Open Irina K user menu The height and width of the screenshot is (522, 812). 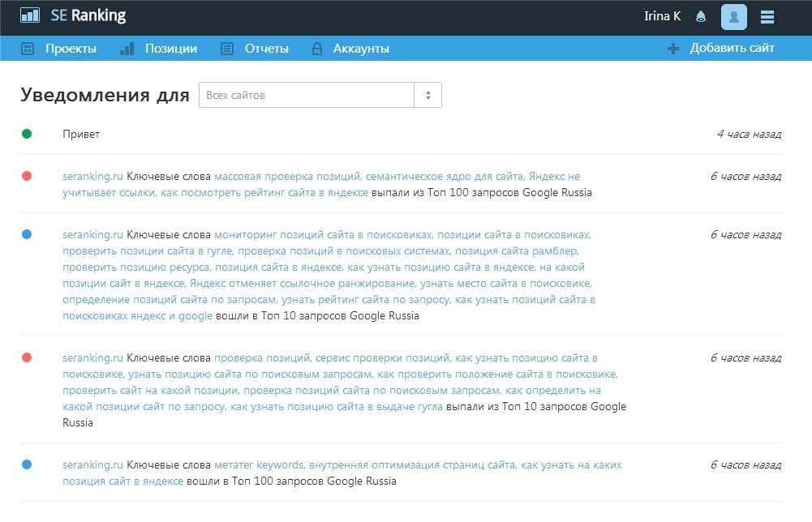click(662, 16)
